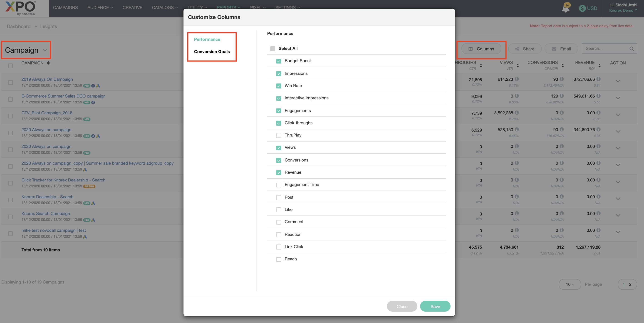Click sort arrows on Revenue column
Screen dimensions: 644x323
tap(599, 66)
